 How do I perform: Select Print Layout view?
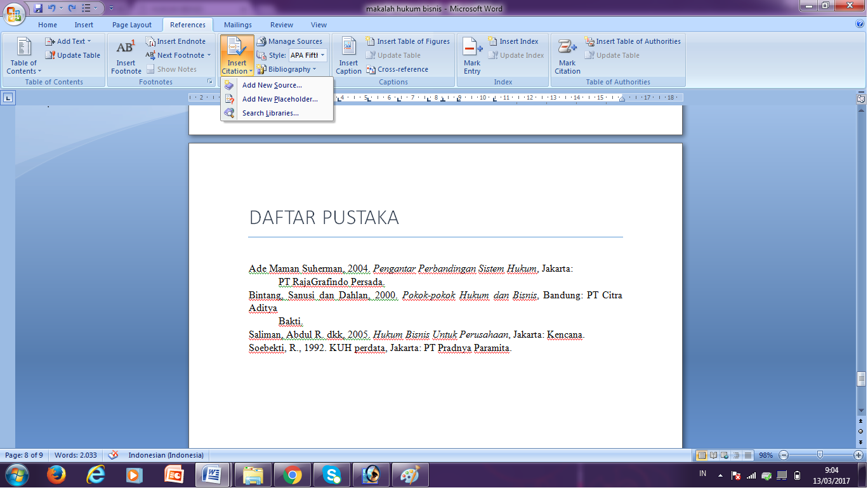tap(702, 455)
